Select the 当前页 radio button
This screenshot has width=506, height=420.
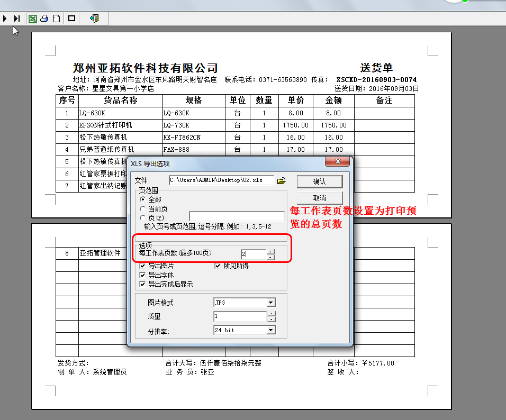click(x=142, y=209)
